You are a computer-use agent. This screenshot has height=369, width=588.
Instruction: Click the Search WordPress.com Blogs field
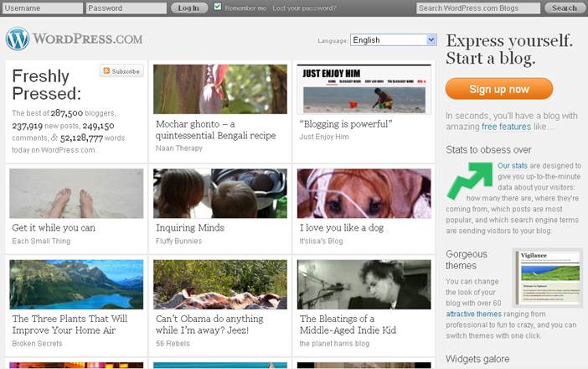(478, 8)
